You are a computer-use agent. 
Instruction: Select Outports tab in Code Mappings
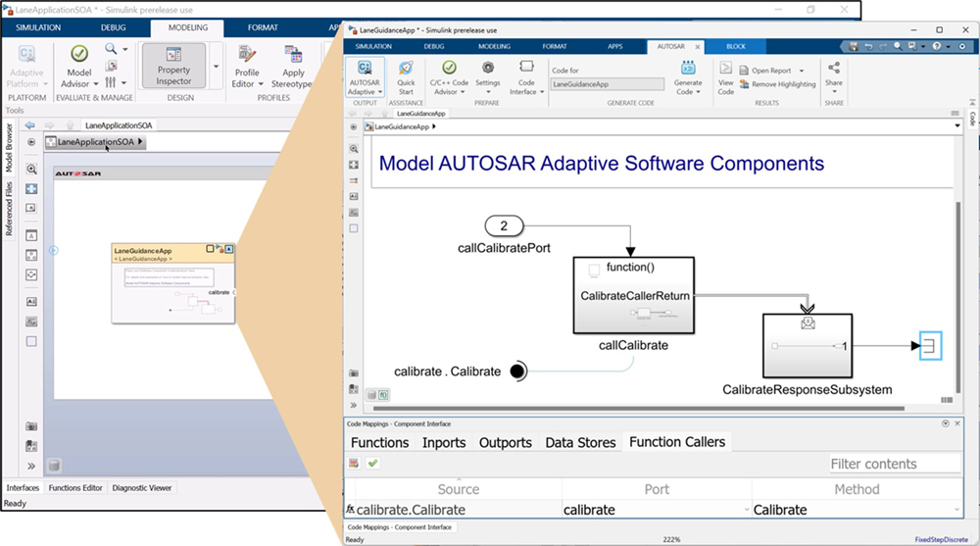(x=505, y=443)
